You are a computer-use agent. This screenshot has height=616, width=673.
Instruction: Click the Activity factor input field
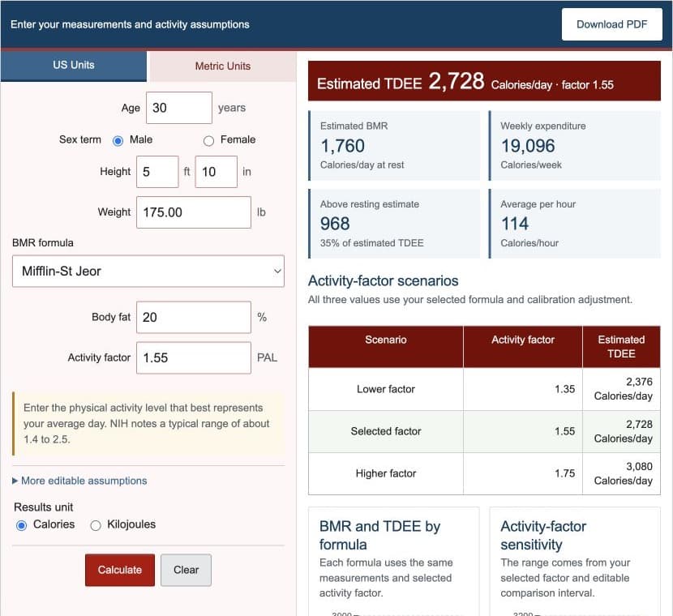pos(194,357)
